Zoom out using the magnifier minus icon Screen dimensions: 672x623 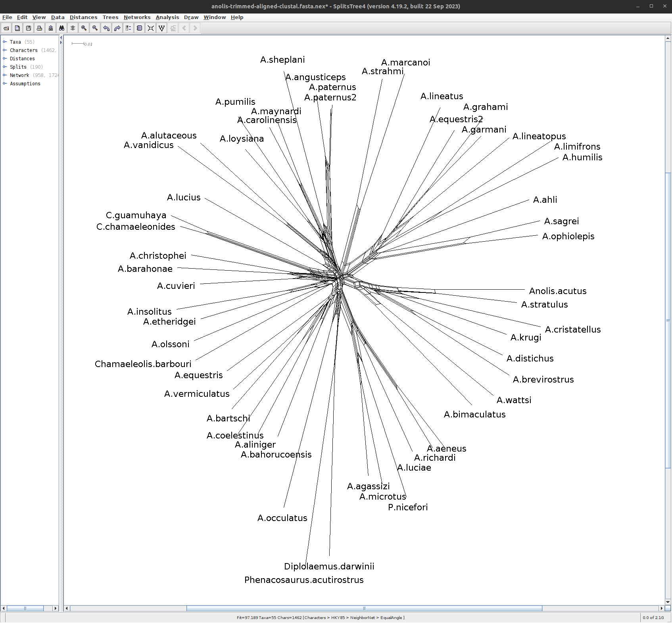click(x=95, y=28)
